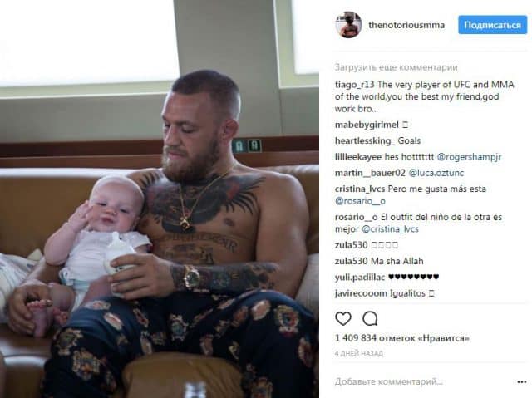Open thenotoriousmma username link
Screen dimensions: 532x398
(x=406, y=25)
